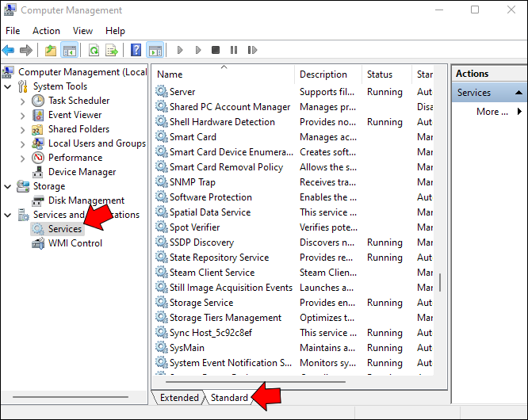Open the View menu
Screen dimensions: 528x420
pyautogui.click(x=82, y=31)
